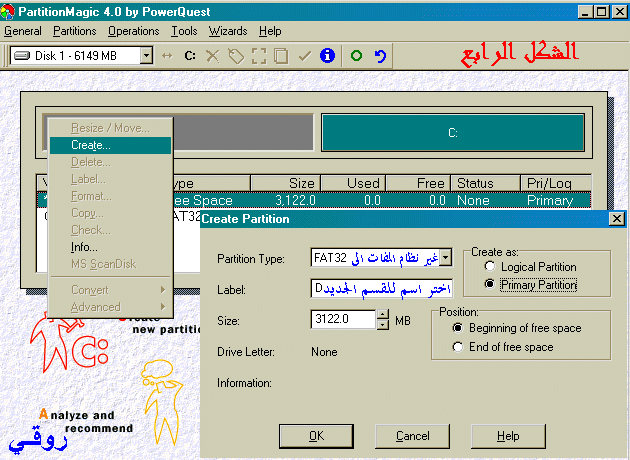Click Copy... in the context menu
The height and width of the screenshot is (460, 630).
pyautogui.click(x=110, y=213)
